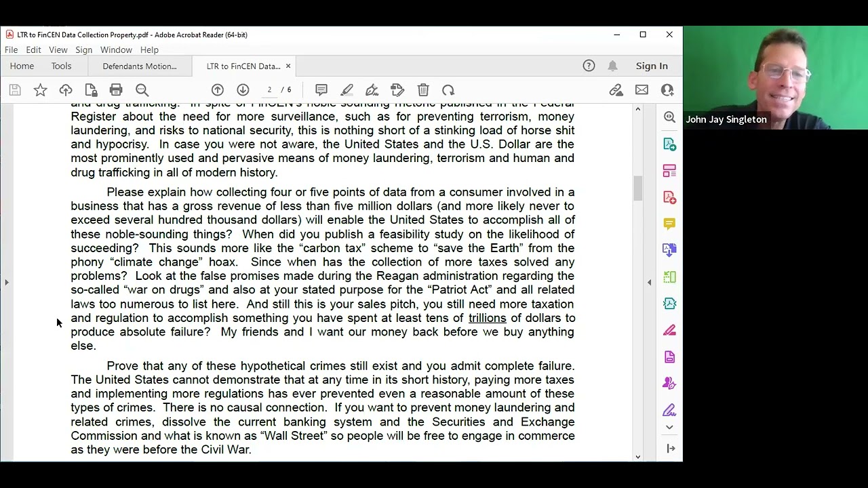The width and height of the screenshot is (868, 488).
Task: Expand the left navigation pane arrow
Action: 7,282
